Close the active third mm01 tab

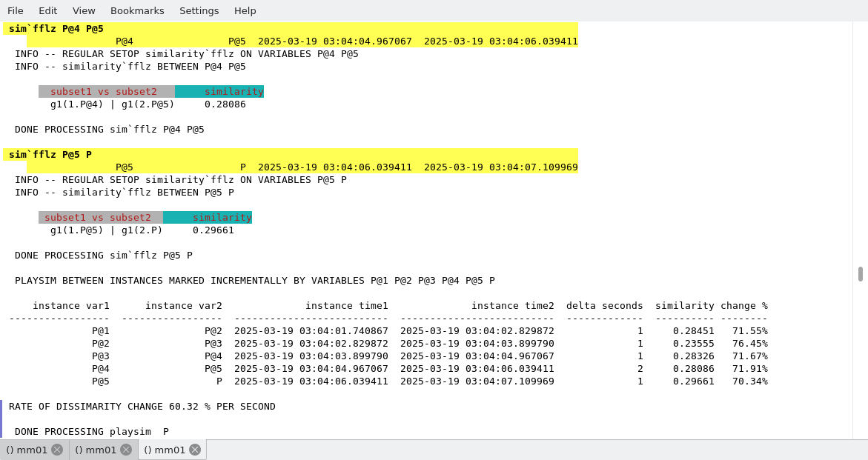(x=195, y=450)
